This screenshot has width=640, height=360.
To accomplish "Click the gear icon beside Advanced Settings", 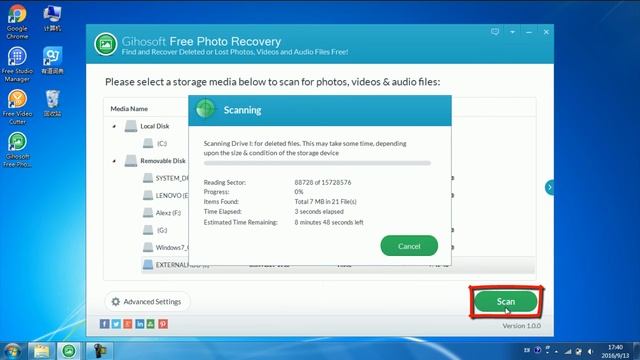I will coord(116,302).
